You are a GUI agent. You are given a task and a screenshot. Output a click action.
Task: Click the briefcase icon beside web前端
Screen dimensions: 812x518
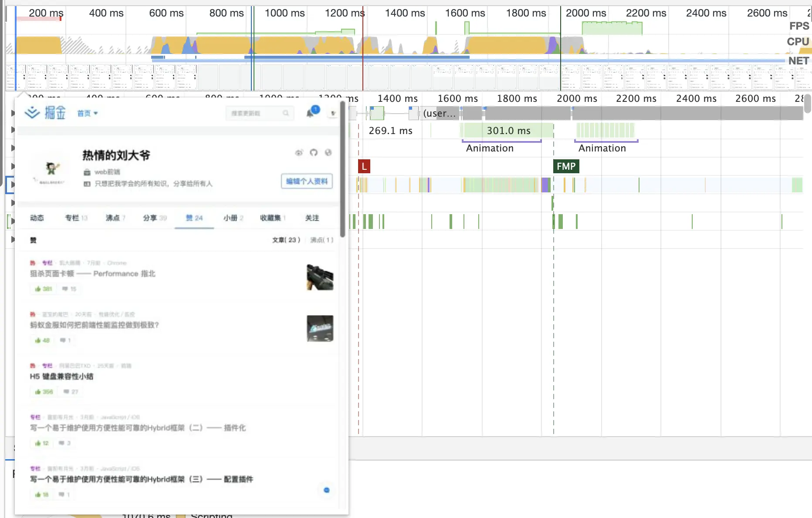87,172
